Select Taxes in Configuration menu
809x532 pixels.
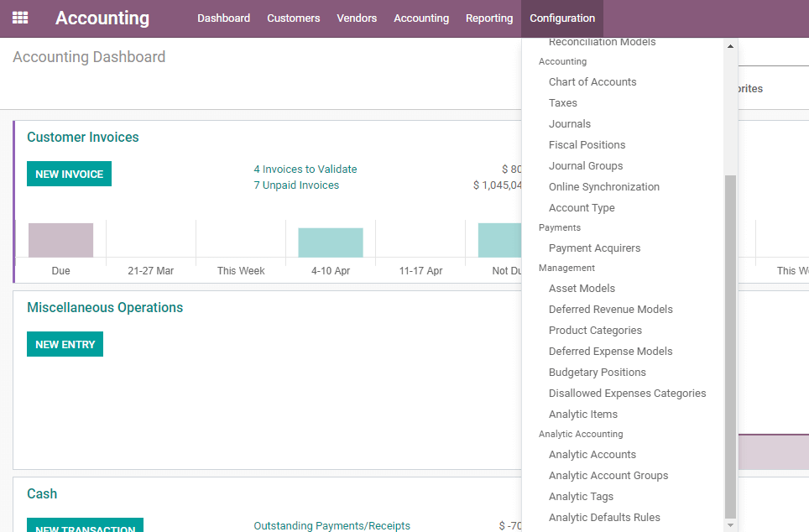563,103
